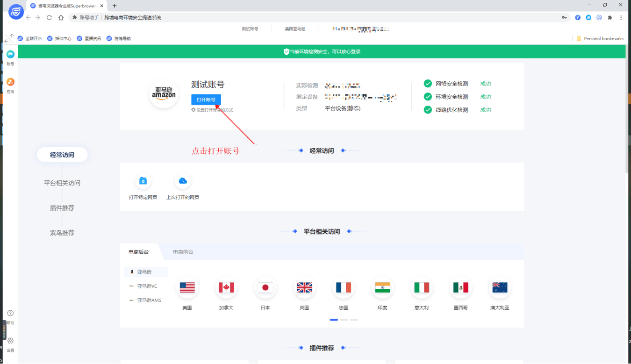
Task: Click the browser extensions puzzle icon
Action: [610, 17]
